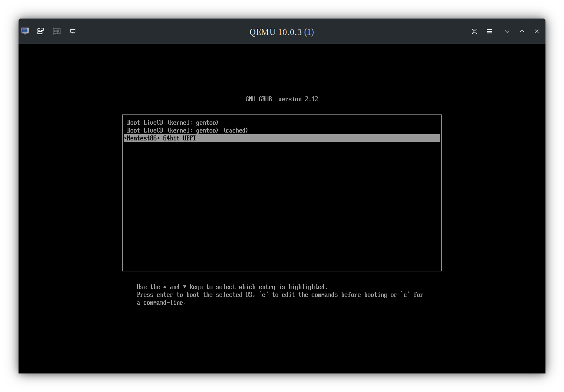Viewport: 564px width, 392px height.
Task: Click the QEMU 10.0.3 title text
Action: click(x=282, y=32)
